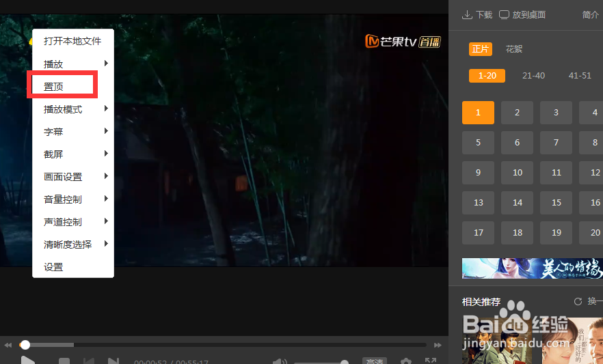Screen dimensions: 603x364
Task: Skip to the next episode
Action: pos(113,361)
